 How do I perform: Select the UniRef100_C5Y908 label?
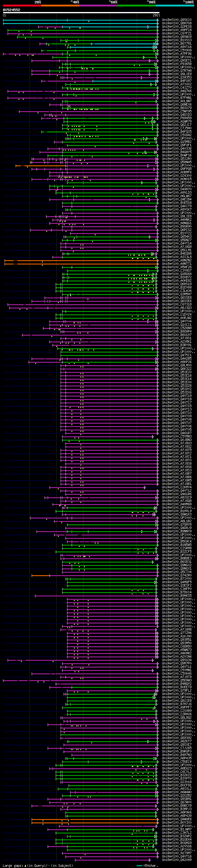[x=177, y=50]
